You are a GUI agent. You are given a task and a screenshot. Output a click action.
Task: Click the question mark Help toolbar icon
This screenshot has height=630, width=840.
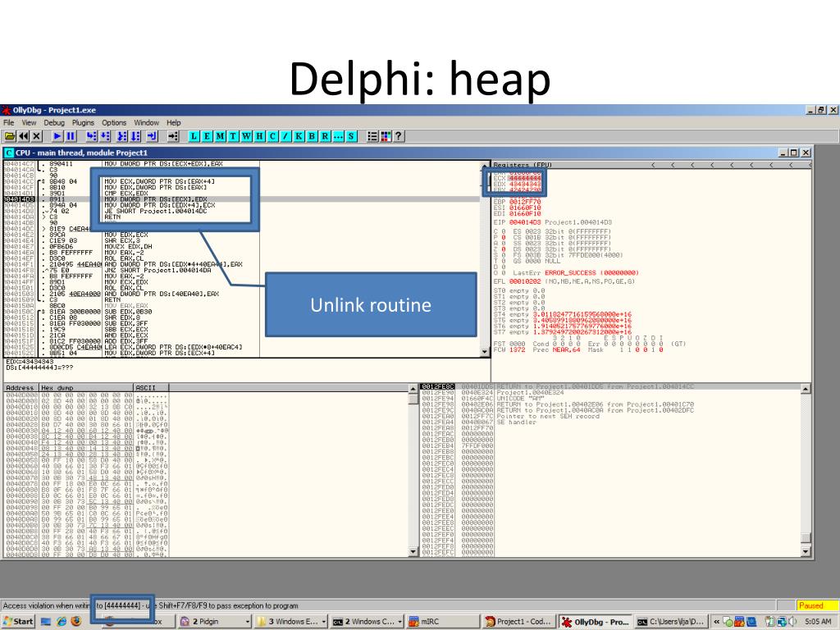click(398, 136)
